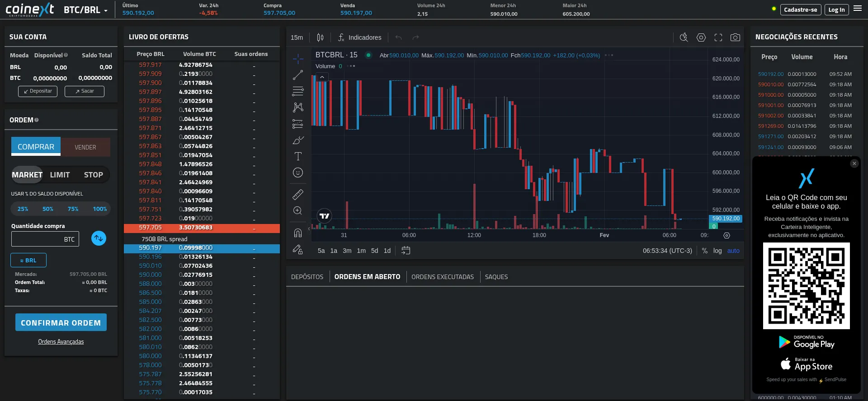Choose MARKET order type
Viewport: 868px width, 401px height.
click(27, 175)
